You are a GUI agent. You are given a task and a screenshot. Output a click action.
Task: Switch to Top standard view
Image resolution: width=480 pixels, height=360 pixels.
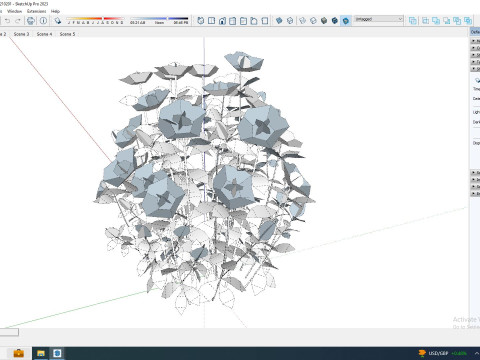coord(211,21)
